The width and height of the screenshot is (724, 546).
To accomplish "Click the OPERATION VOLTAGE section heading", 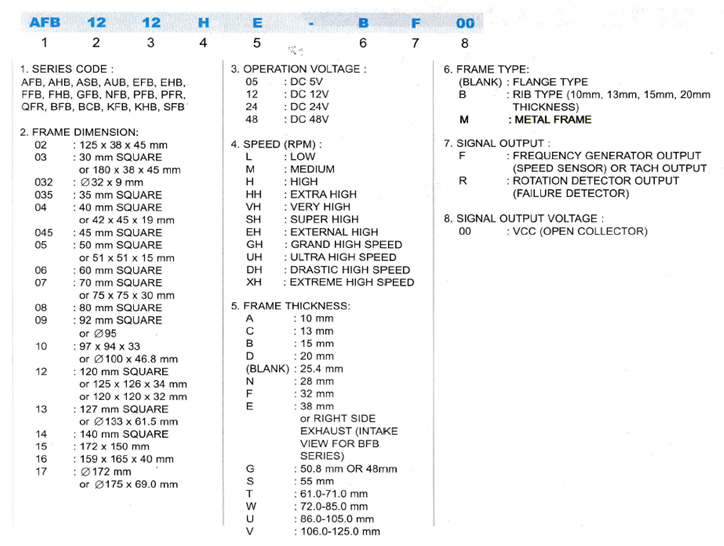I will click(297, 69).
